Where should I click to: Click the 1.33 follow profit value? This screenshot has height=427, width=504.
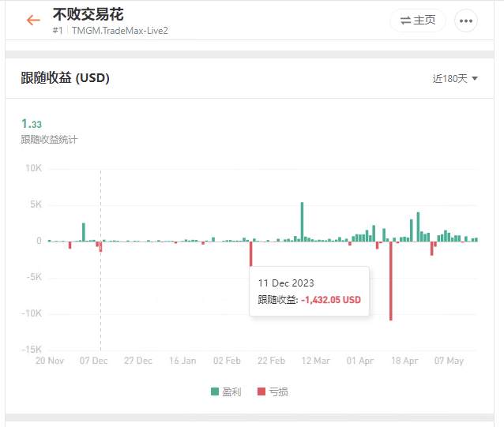point(32,124)
